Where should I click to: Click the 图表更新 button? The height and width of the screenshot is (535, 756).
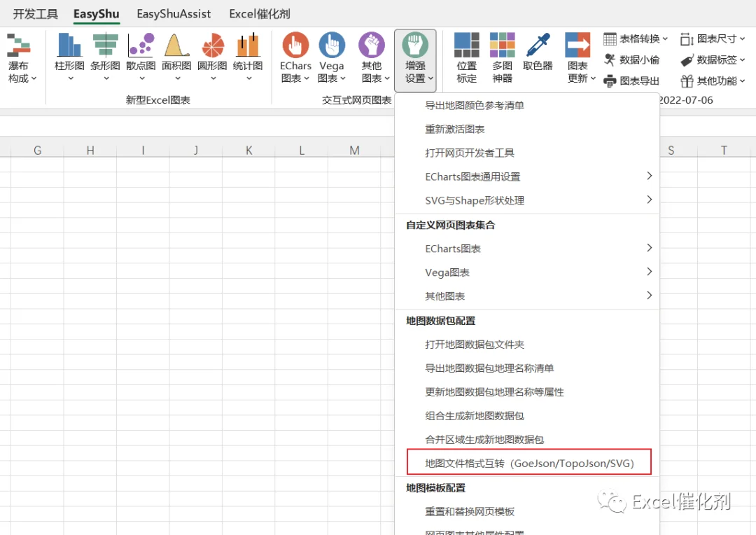click(x=579, y=58)
